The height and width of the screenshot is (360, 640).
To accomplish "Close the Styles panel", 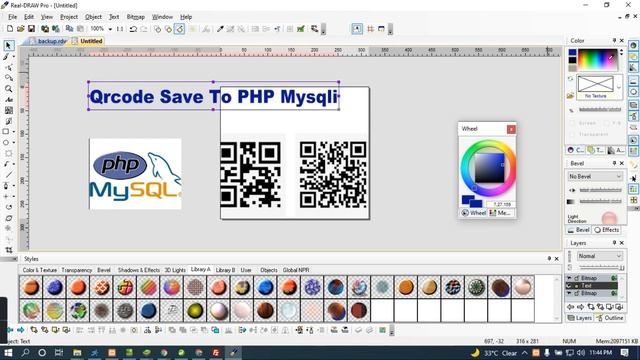I will [x=556, y=259].
